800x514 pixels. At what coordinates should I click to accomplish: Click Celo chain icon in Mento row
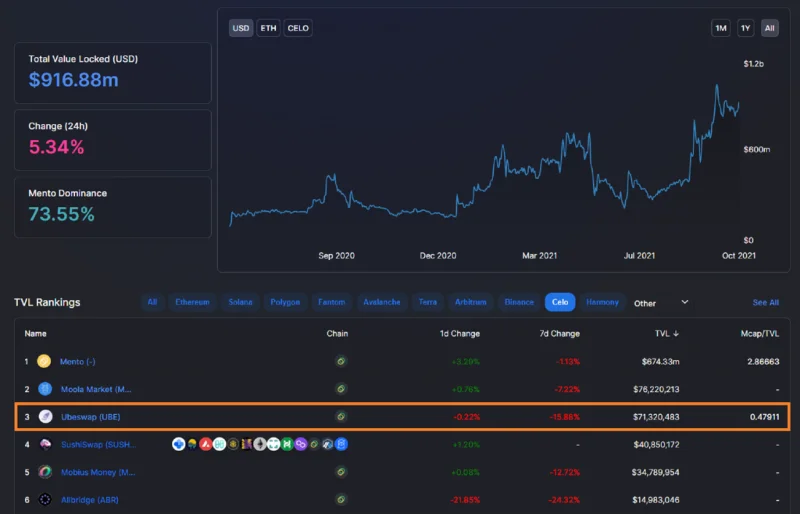341,361
